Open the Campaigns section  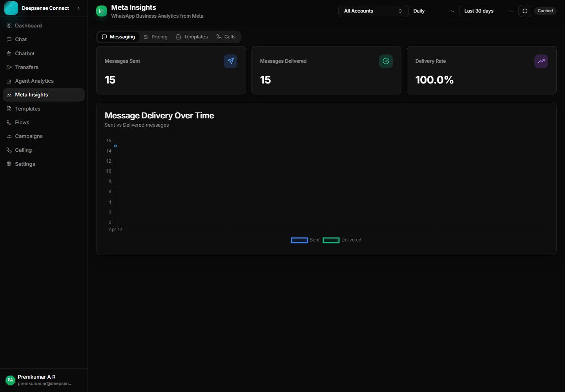point(29,136)
